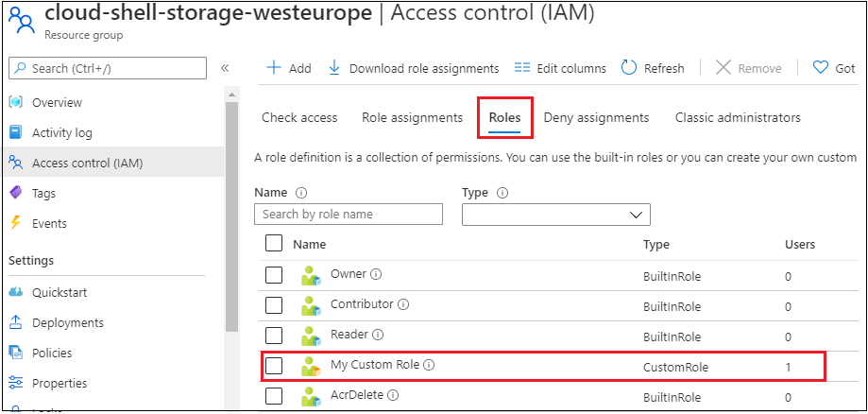
Task: Refresh the role list
Action: pyautogui.click(x=653, y=68)
